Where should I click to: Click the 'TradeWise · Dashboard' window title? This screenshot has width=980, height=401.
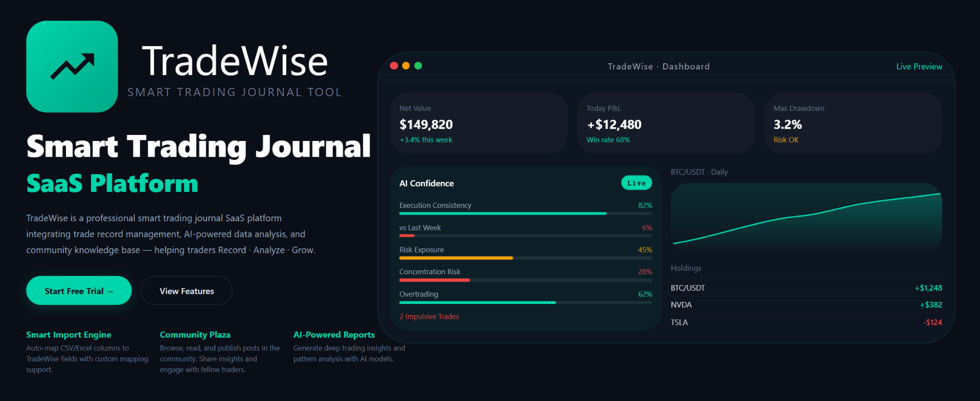[x=658, y=66]
